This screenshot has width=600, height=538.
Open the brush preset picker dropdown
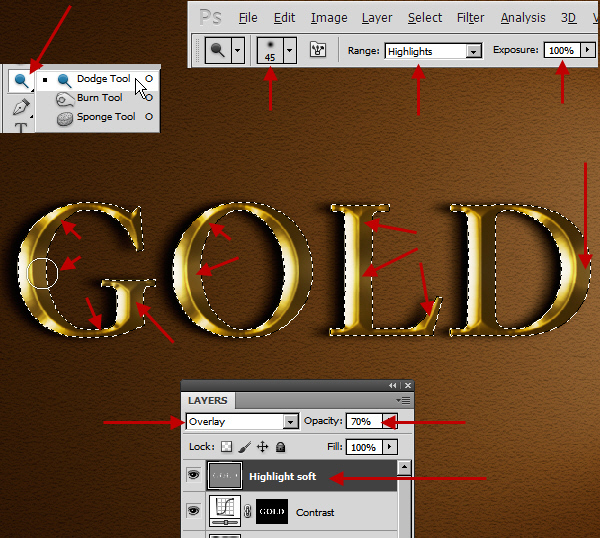[290, 49]
